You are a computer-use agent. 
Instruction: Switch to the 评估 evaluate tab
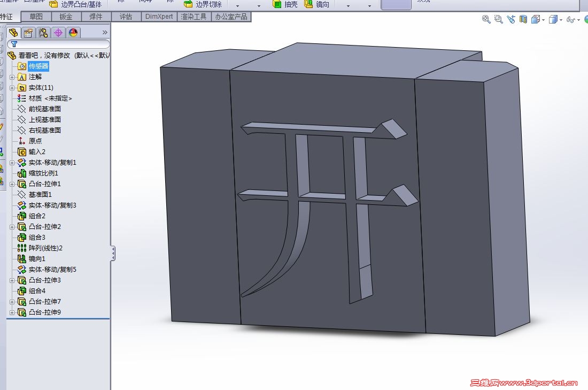click(126, 17)
